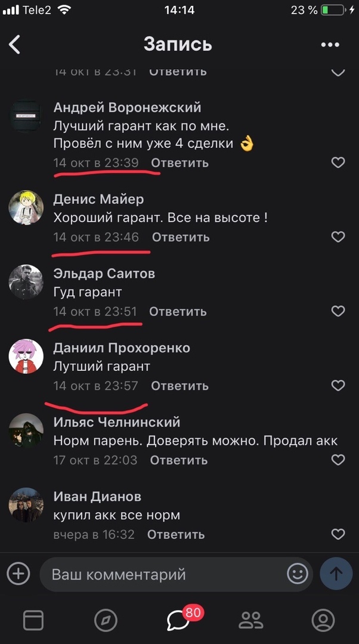The height and width of the screenshot is (644, 359).
Task: Reply to Даниил Прохоренко's comment
Action: point(180,386)
